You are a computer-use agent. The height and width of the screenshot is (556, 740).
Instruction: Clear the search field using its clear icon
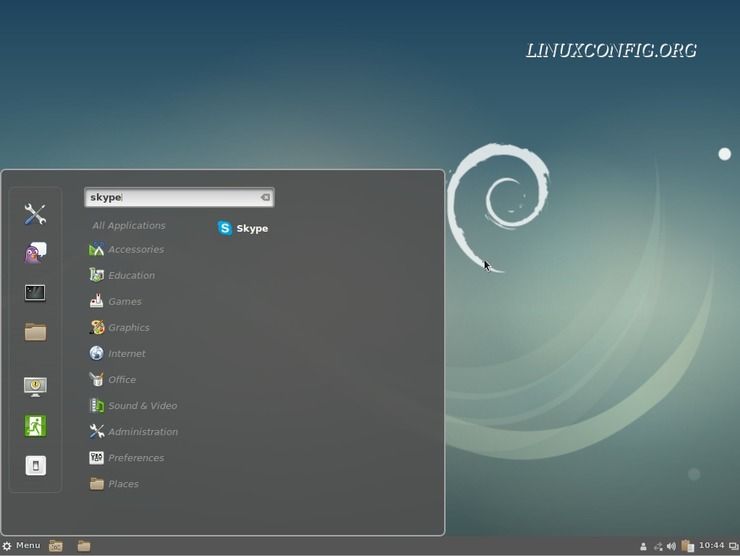pyautogui.click(x=265, y=198)
